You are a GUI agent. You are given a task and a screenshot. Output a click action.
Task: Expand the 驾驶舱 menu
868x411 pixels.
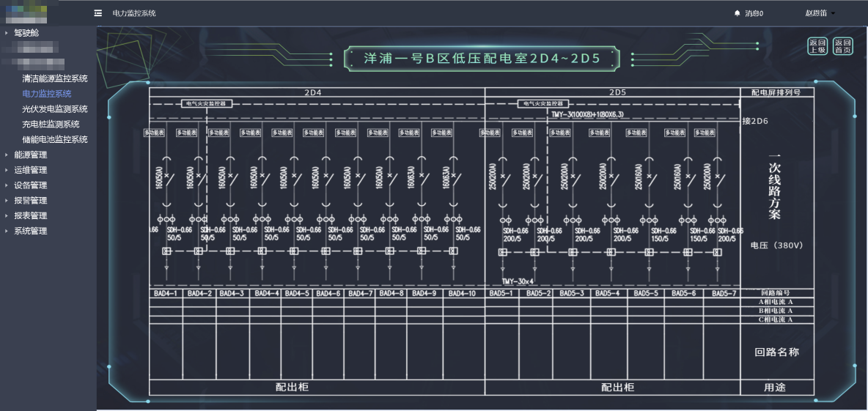coord(26,33)
